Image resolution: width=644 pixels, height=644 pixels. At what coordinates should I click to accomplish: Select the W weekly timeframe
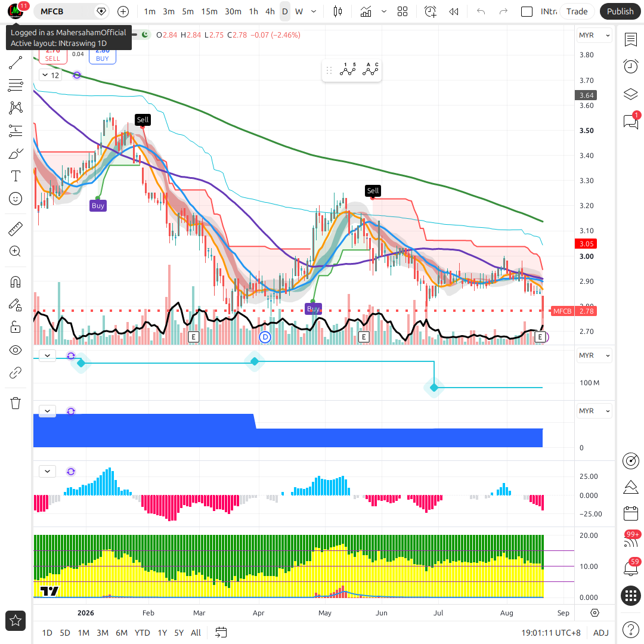point(299,11)
